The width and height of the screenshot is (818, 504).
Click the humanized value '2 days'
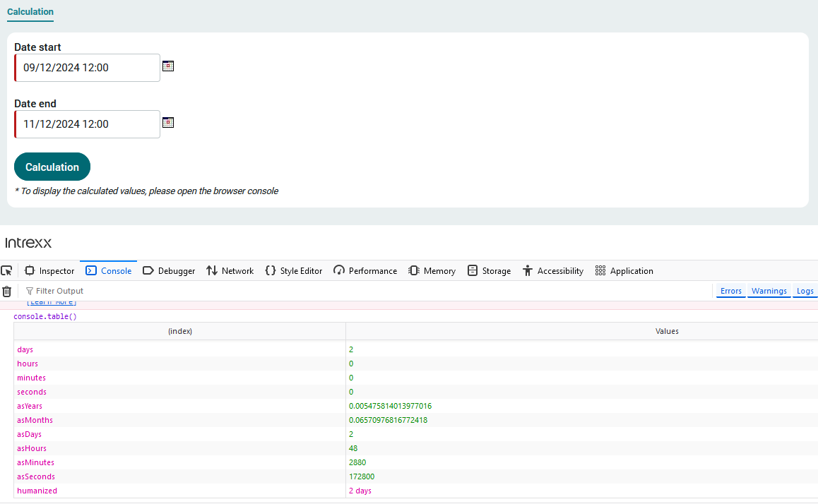point(360,490)
